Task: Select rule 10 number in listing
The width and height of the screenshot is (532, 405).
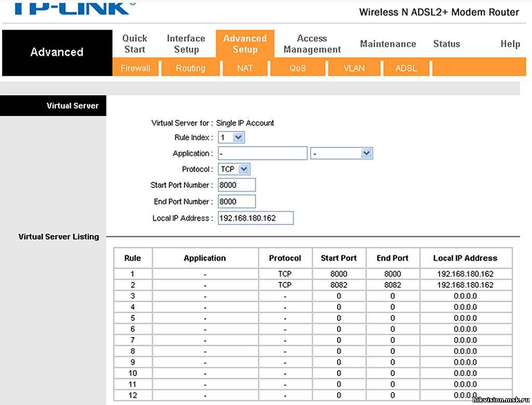Action: (132, 373)
